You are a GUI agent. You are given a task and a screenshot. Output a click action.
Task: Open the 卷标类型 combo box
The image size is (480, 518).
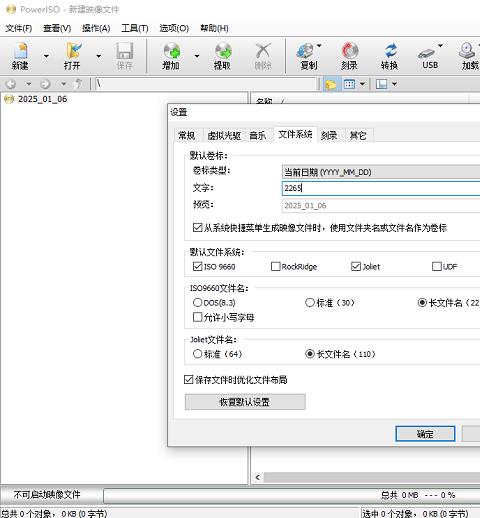[x=381, y=172]
